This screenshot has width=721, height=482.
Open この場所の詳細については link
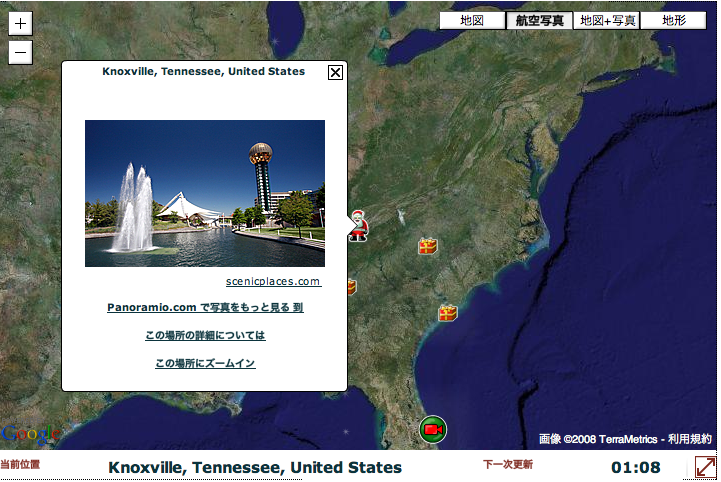[x=205, y=335]
